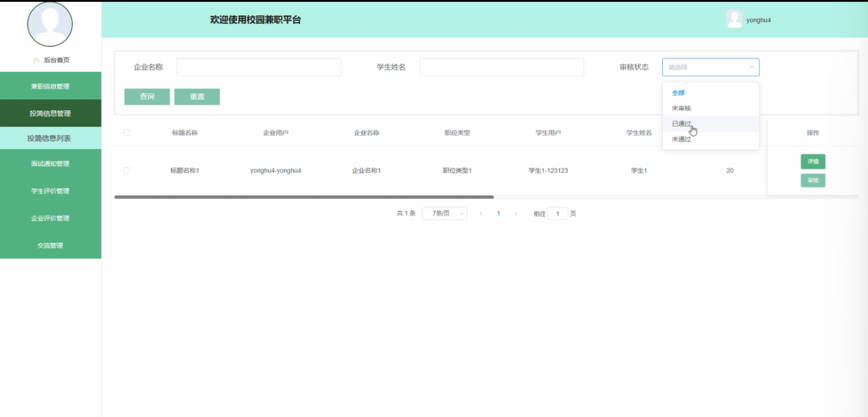Choose 未通过 option
Image resolution: width=868 pixels, height=417 pixels.
(x=710, y=139)
